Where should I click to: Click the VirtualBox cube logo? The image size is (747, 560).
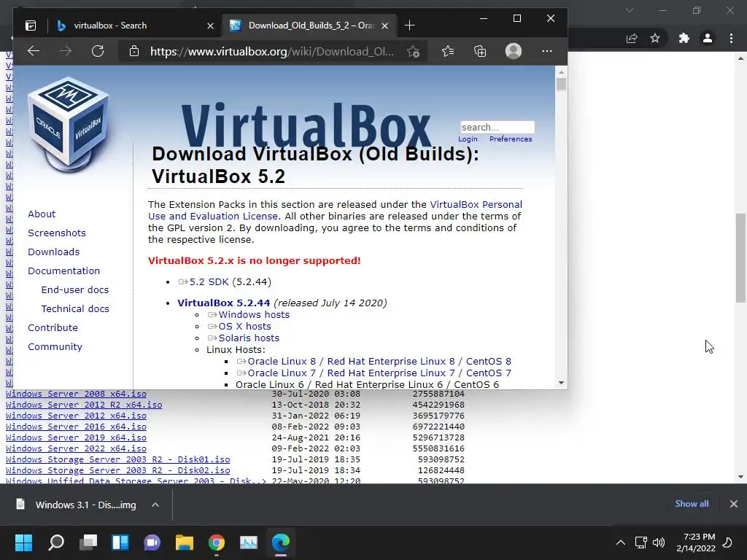(x=68, y=125)
